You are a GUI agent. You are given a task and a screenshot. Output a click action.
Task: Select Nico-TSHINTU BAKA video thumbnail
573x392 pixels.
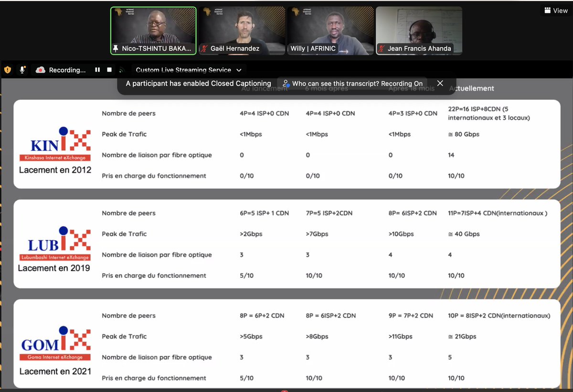pos(154,31)
